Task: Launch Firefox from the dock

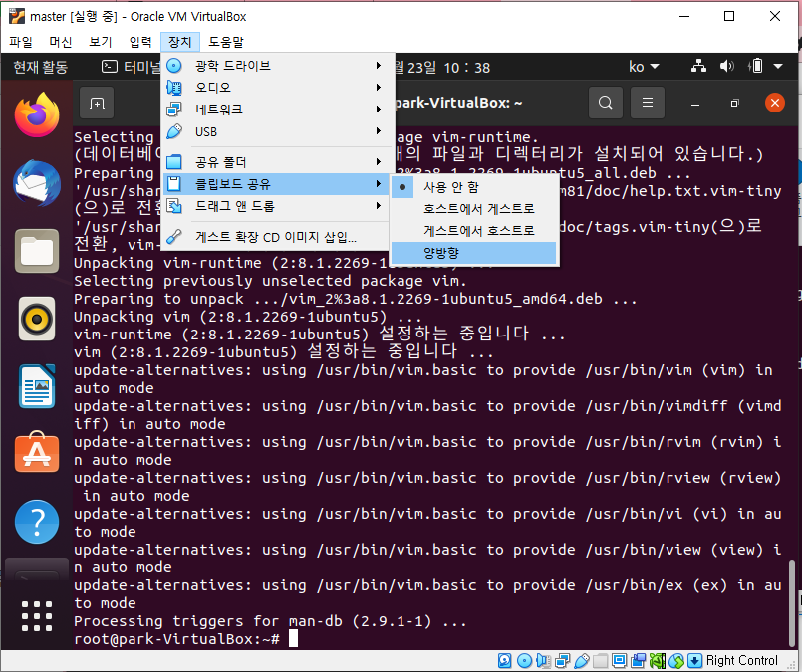Action: (x=37, y=114)
